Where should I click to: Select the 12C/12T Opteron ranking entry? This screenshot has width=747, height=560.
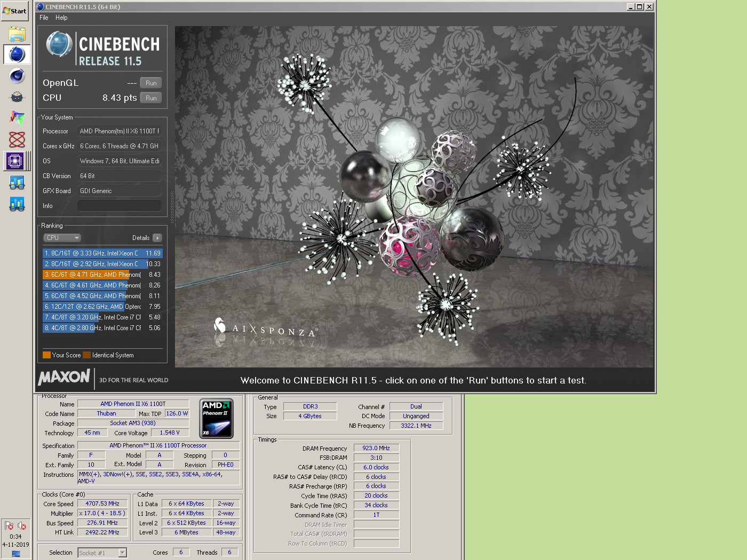tap(102, 307)
